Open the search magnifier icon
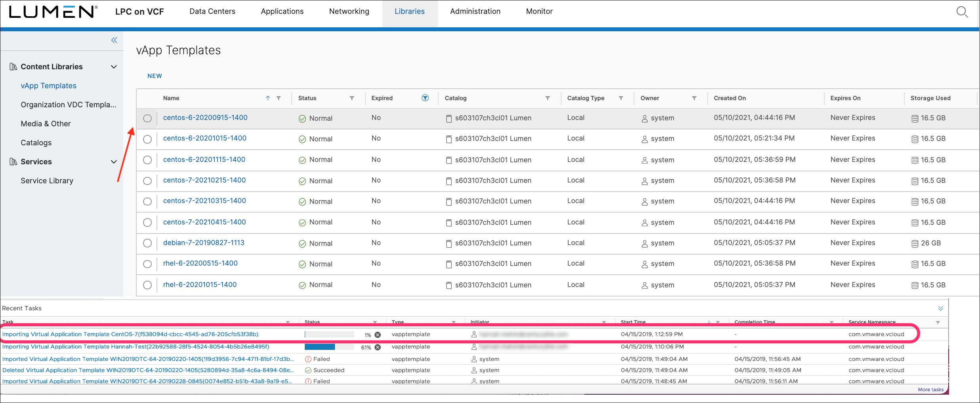 tap(962, 12)
